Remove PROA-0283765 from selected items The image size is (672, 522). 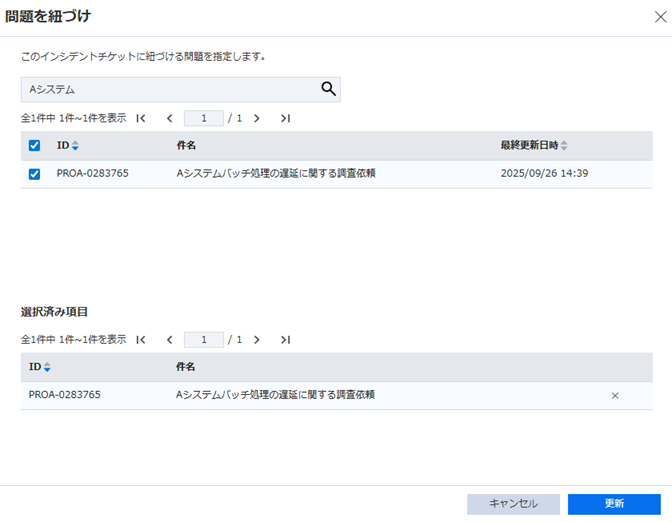tap(615, 396)
